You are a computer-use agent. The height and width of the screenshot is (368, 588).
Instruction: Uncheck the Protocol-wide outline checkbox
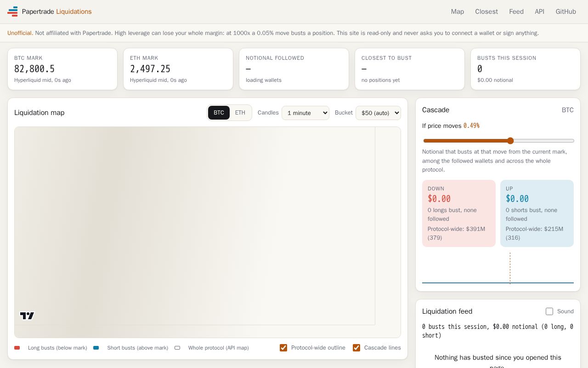pyautogui.click(x=283, y=348)
